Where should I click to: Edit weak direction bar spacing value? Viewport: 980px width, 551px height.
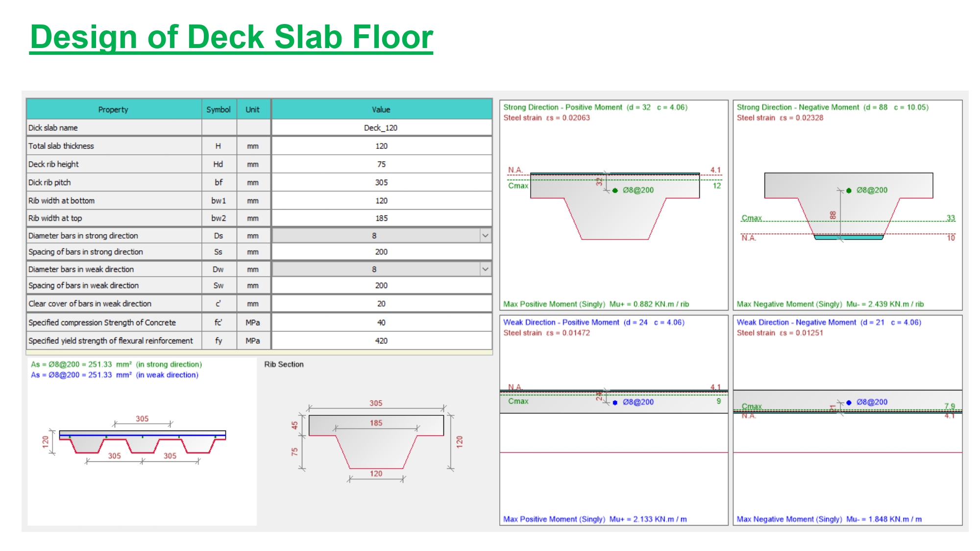coord(381,286)
